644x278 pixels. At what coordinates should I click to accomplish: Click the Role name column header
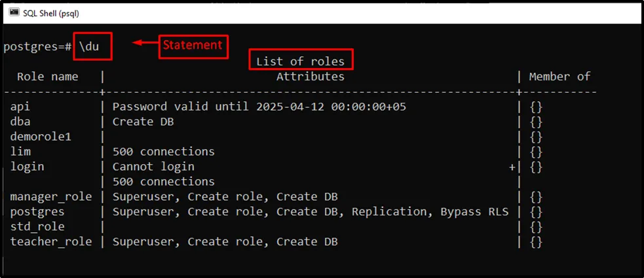pyautogui.click(x=48, y=77)
